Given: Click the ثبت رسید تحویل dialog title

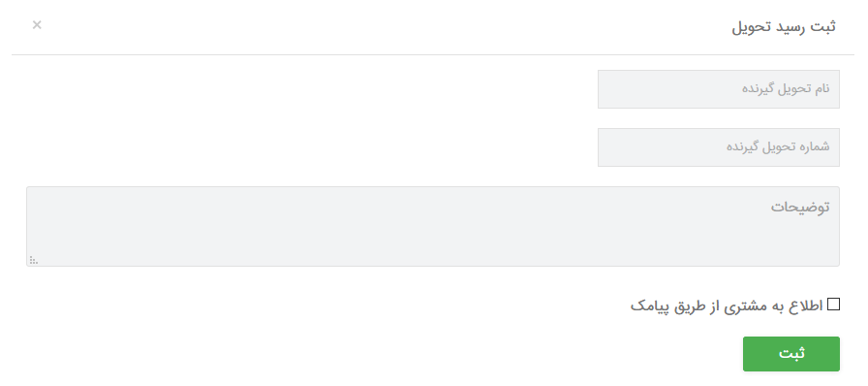Looking at the screenshot, I should pyautogui.click(x=784, y=26).
